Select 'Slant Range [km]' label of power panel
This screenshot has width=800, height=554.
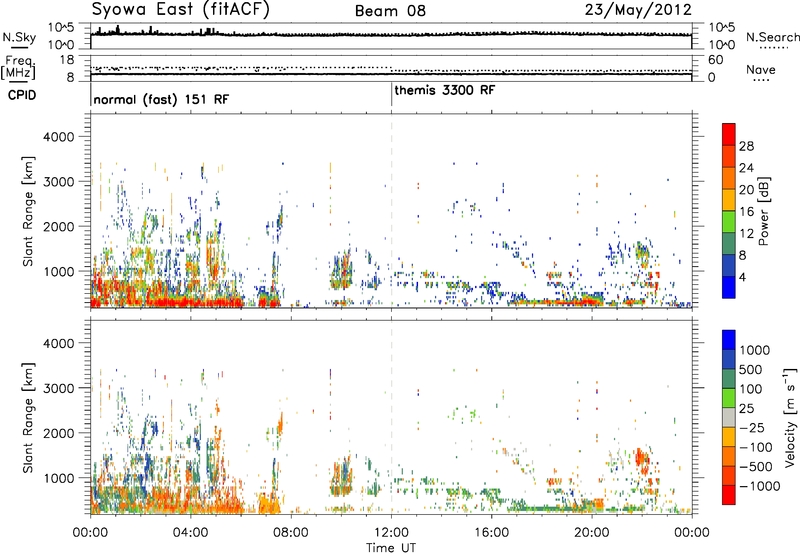tap(28, 211)
